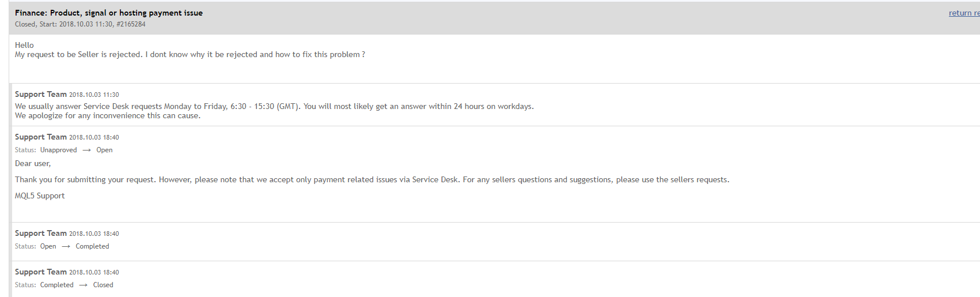Click the arrow between Completed and Closed
The width and height of the screenshot is (980, 297).
pyautogui.click(x=83, y=285)
